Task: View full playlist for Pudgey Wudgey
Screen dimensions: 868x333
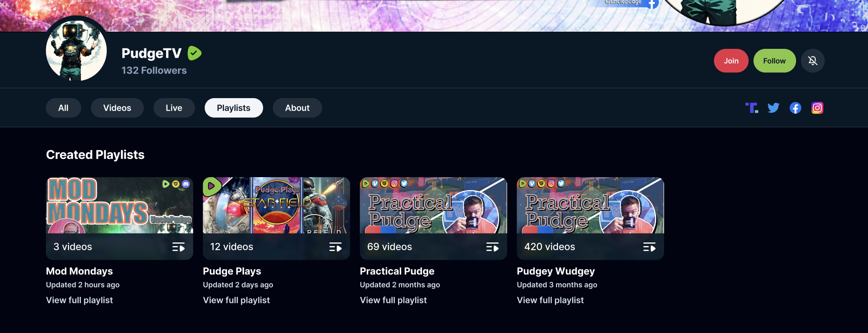Action: coord(550,300)
